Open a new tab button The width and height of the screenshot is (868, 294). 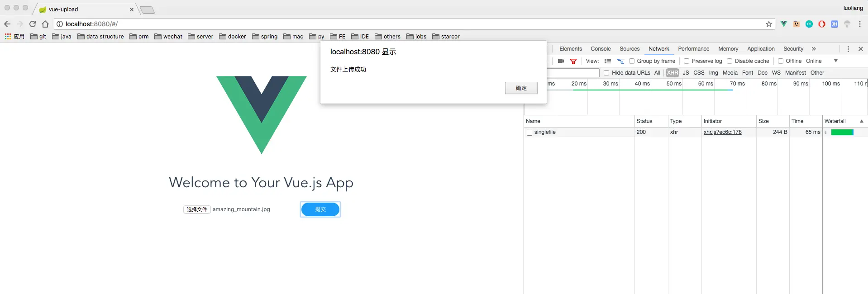click(x=148, y=10)
